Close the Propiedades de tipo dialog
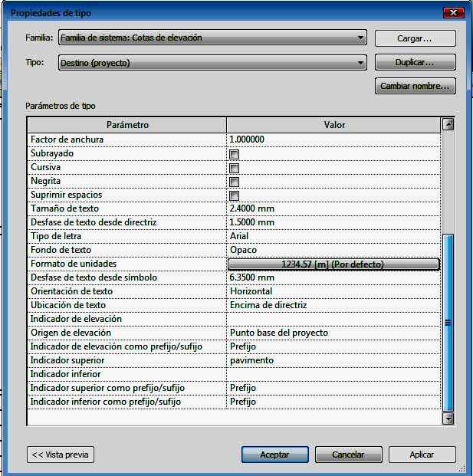This screenshot has height=476, width=473. 454,14
